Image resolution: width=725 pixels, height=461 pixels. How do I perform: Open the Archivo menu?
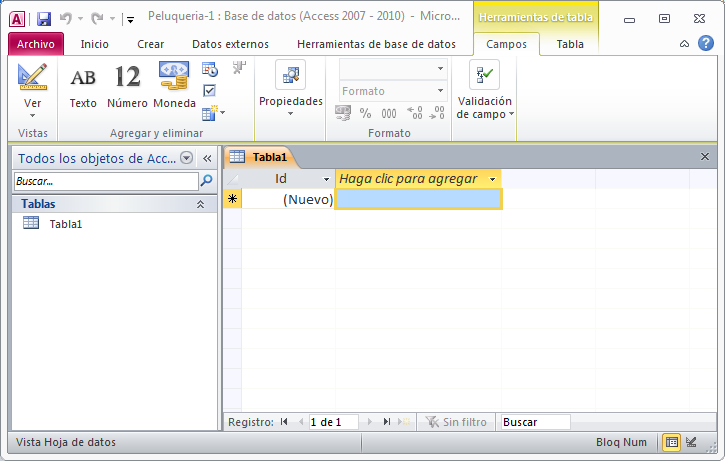pyautogui.click(x=36, y=44)
